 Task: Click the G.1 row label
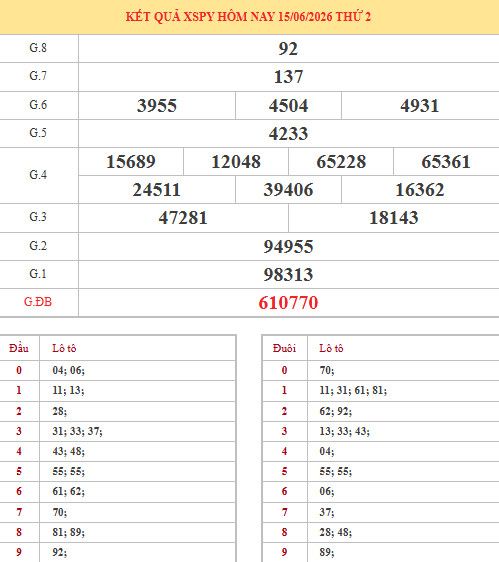[x=38, y=274]
